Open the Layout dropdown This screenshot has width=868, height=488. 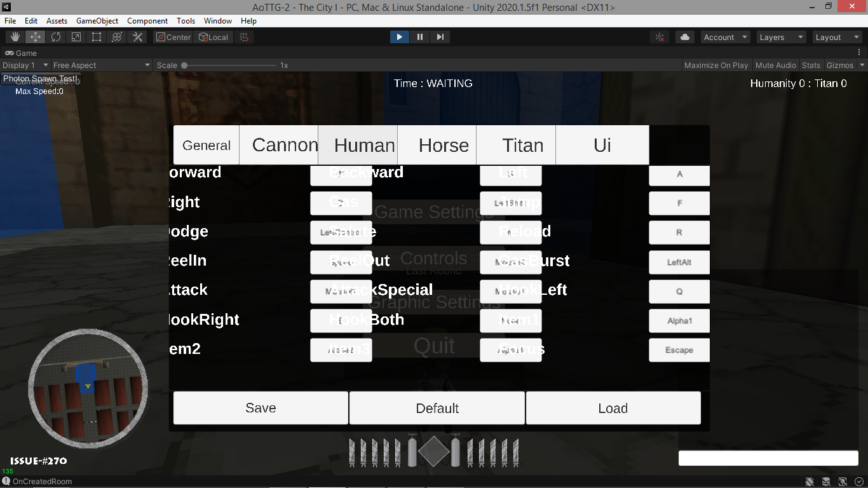[836, 36]
